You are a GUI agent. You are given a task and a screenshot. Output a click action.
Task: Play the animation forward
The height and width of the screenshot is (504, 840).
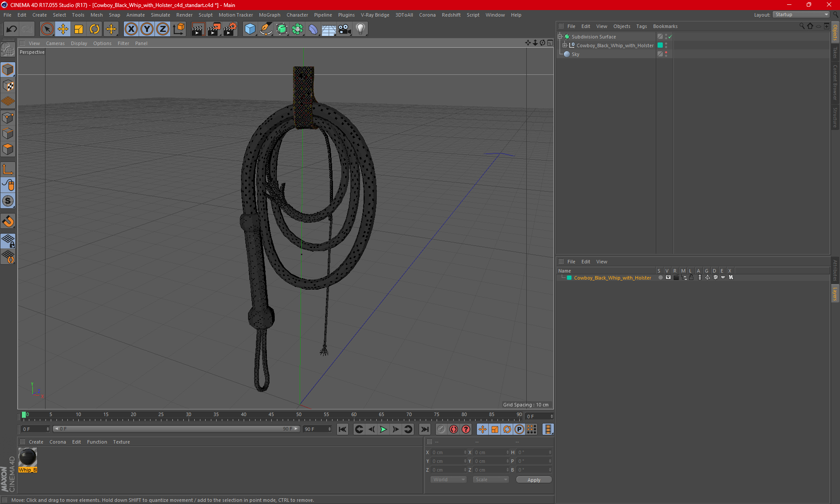383,429
